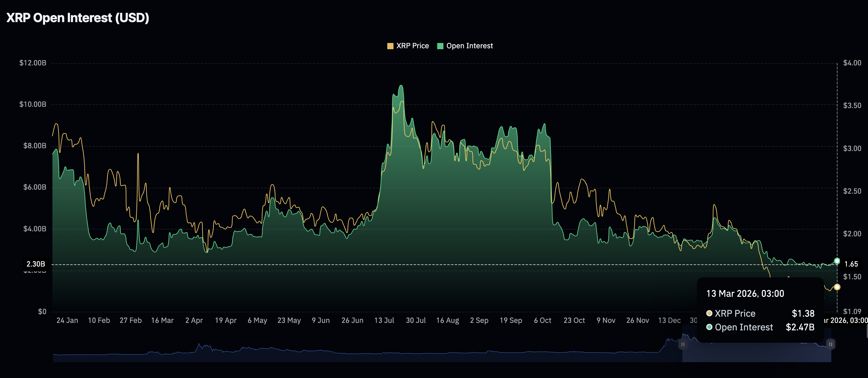Click the green dot in tooltip Open Interest row
Screen dimensions: 868x378
pos(709,327)
